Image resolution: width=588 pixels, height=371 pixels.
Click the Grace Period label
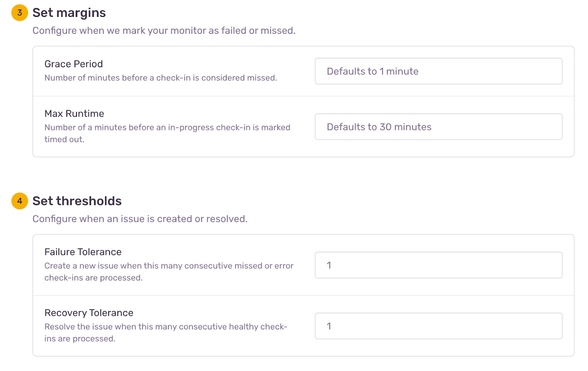point(73,64)
